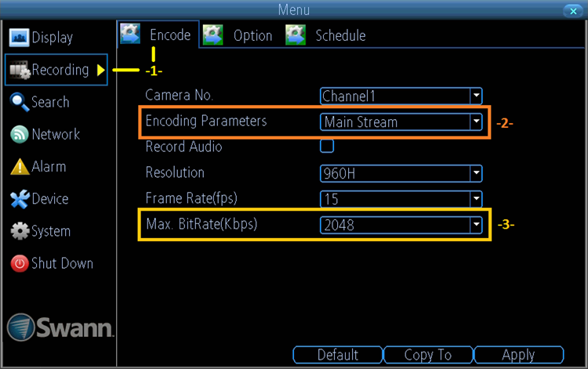Click the System gear icon
Screen dimensions: 588x369
click(x=20, y=232)
